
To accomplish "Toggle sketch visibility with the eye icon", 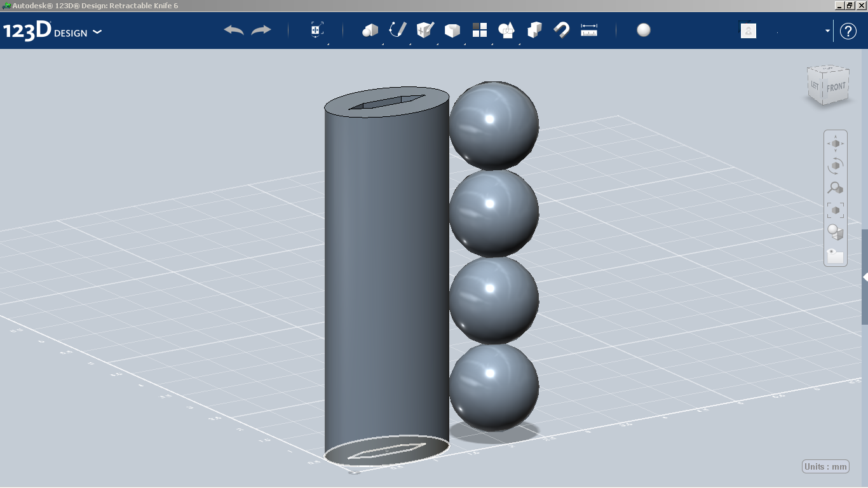I will click(835, 256).
